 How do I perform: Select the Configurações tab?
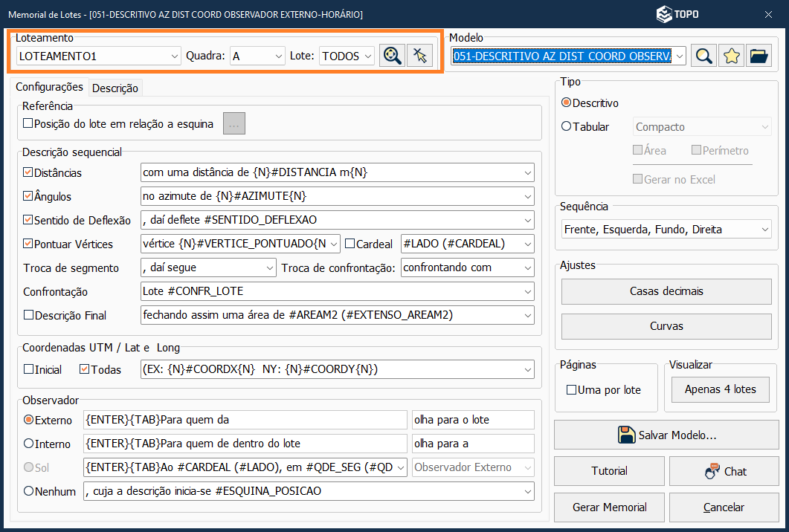pos(49,87)
